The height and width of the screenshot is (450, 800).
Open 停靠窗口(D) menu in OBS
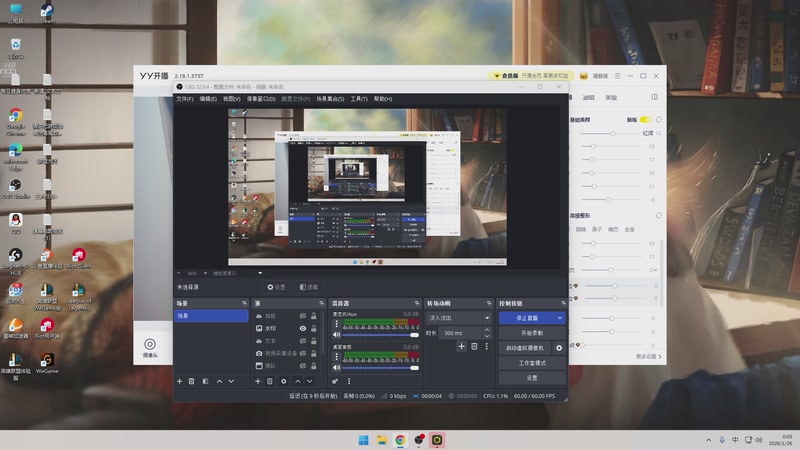point(261,99)
